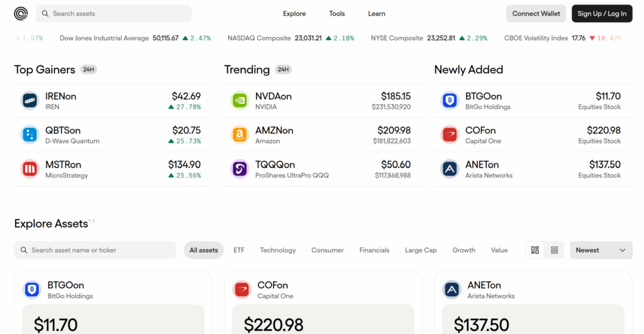Toggle the 24H badge beside Top Gainers
Viewport: 644px width, 334px height.
[x=89, y=70]
